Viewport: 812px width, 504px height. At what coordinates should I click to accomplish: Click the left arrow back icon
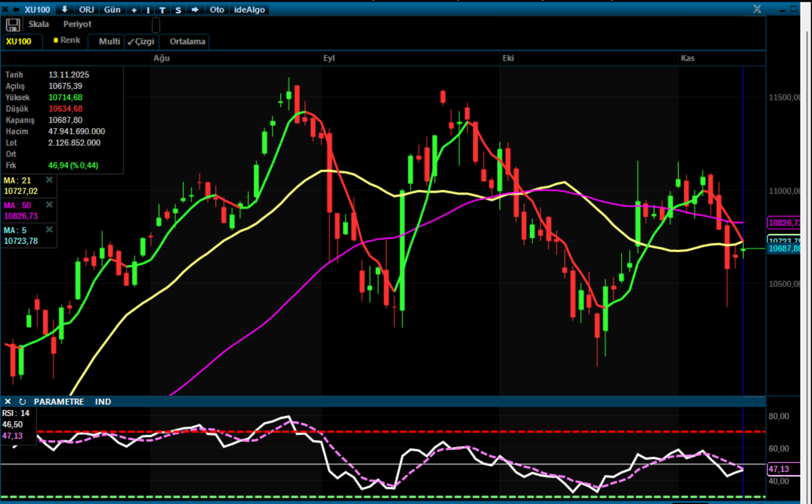coord(16,10)
